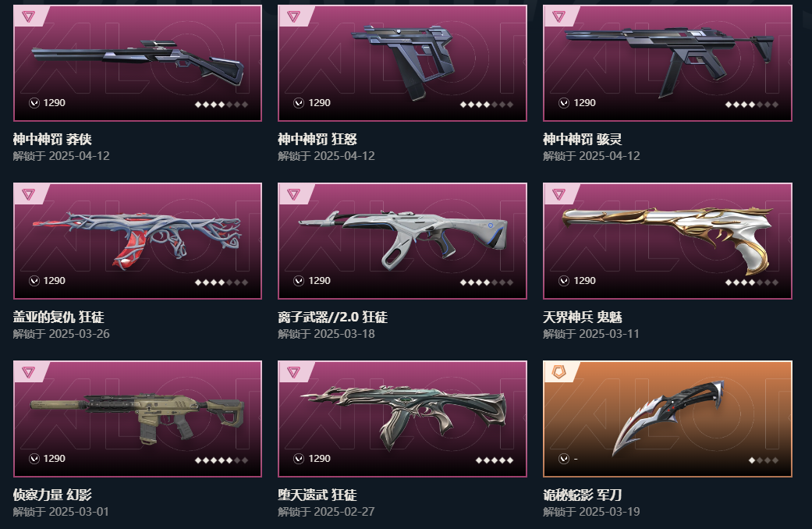Click tier badge on 离子武器//2.0 狂徒 card
Image resolution: width=812 pixels, height=529 pixels.
point(293,194)
